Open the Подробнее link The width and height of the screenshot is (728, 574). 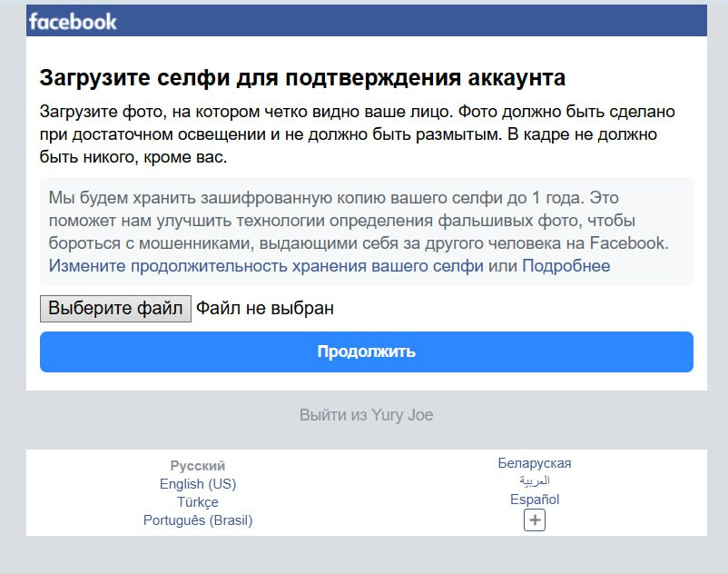pyautogui.click(x=566, y=265)
